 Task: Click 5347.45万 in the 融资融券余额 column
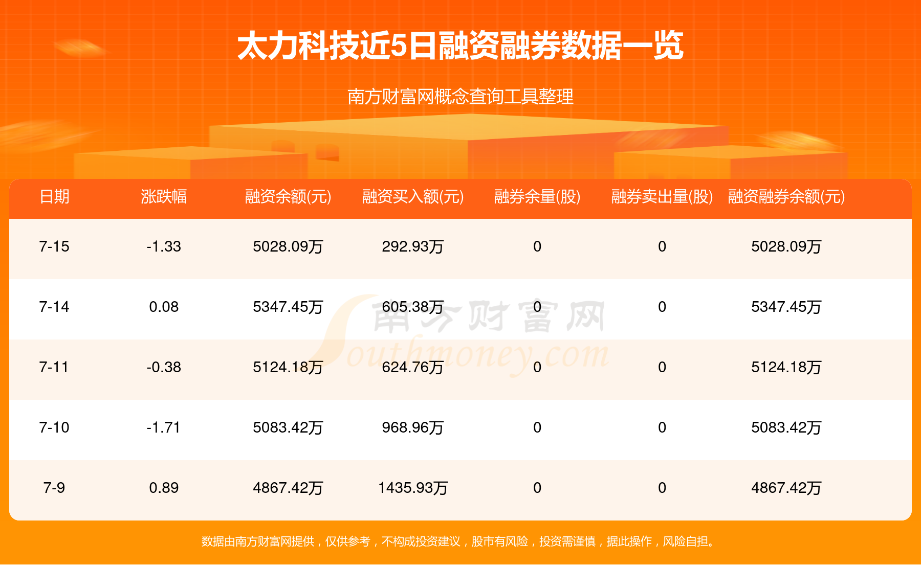[786, 307]
